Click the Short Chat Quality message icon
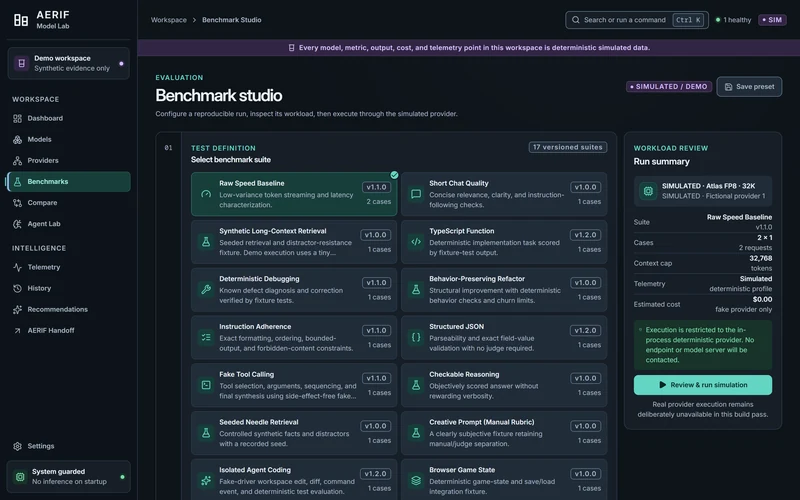Viewport: 800px width, 500px height. click(416, 194)
